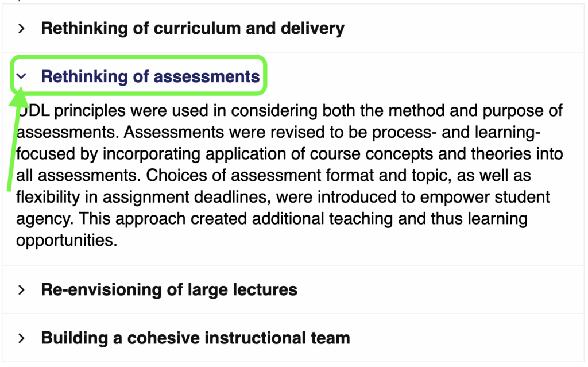Image resolution: width=588 pixels, height=367 pixels.
Task: Collapse the down chevron beside Rethinking of assessments
Action: click(x=21, y=76)
